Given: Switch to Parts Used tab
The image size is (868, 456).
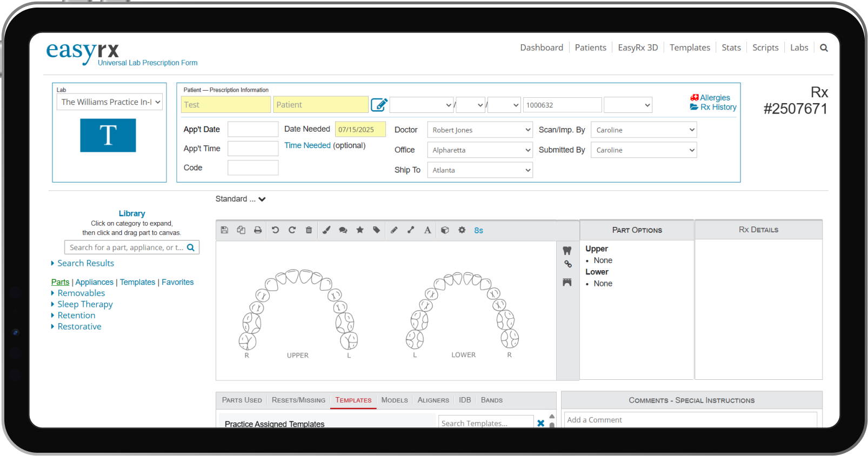Looking at the screenshot, I should (x=242, y=400).
